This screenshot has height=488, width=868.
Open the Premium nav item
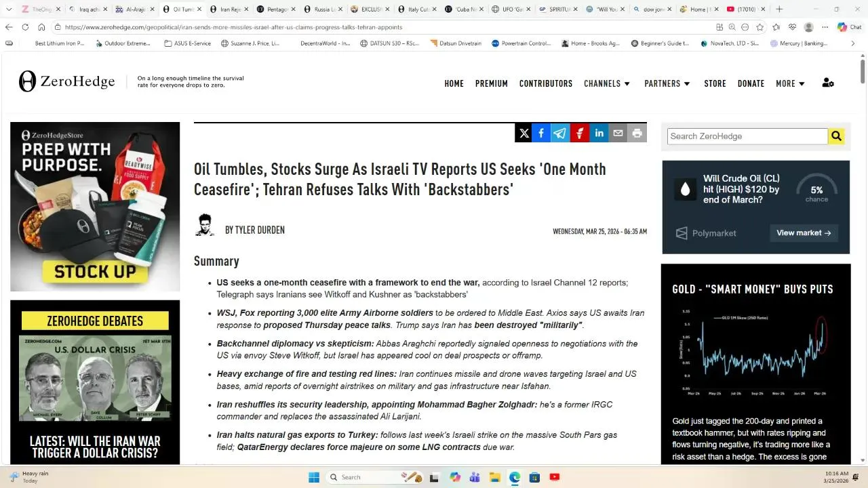tap(492, 83)
